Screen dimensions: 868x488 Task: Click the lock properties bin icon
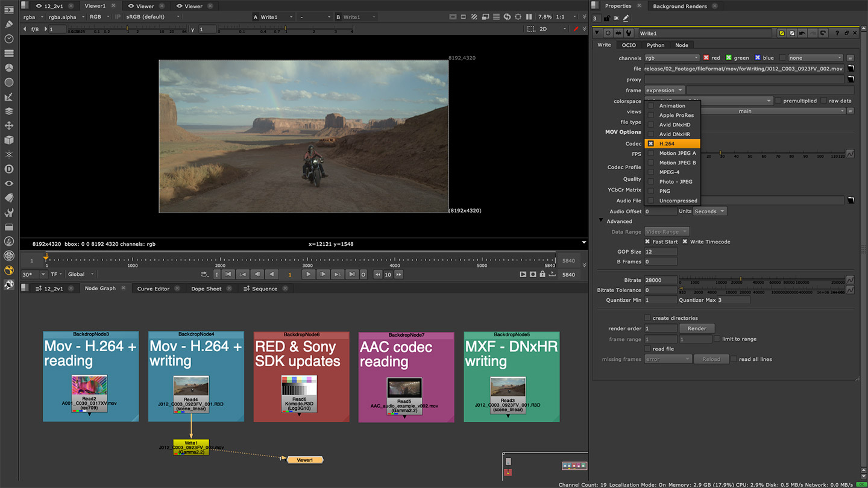[x=606, y=18]
